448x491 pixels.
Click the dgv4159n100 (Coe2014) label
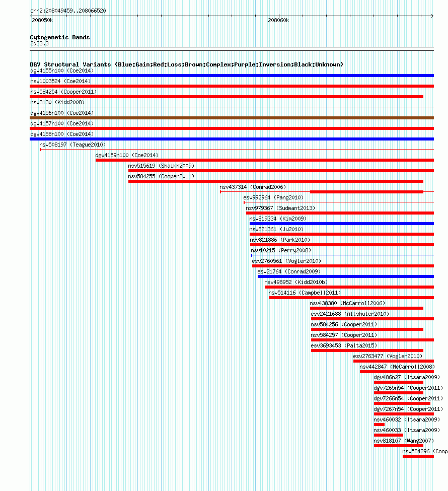[x=127, y=155]
